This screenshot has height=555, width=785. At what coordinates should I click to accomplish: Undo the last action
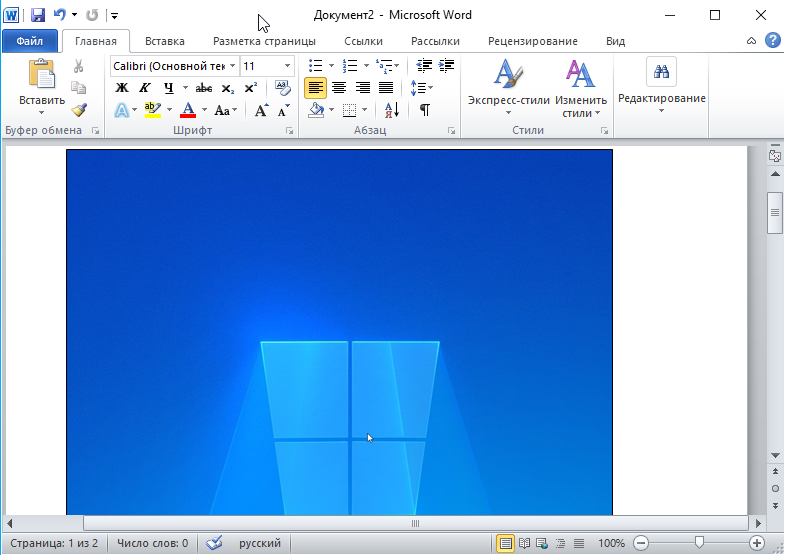click(60, 15)
